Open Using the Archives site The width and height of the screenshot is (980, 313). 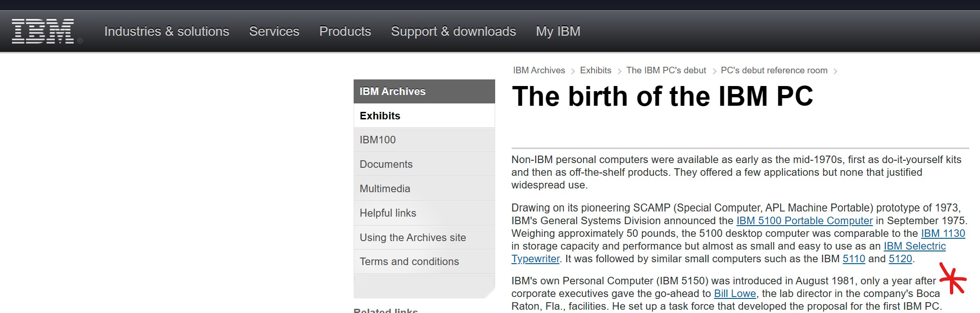point(413,238)
